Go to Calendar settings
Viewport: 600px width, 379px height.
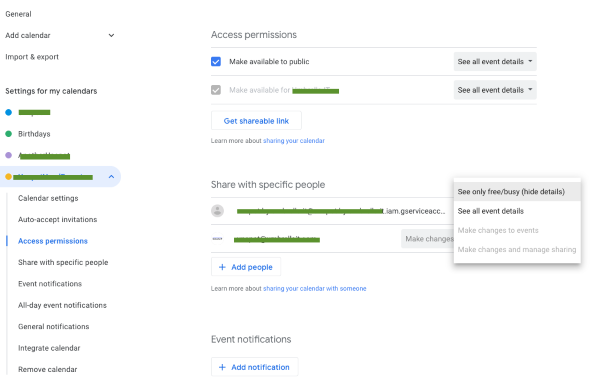click(x=48, y=198)
